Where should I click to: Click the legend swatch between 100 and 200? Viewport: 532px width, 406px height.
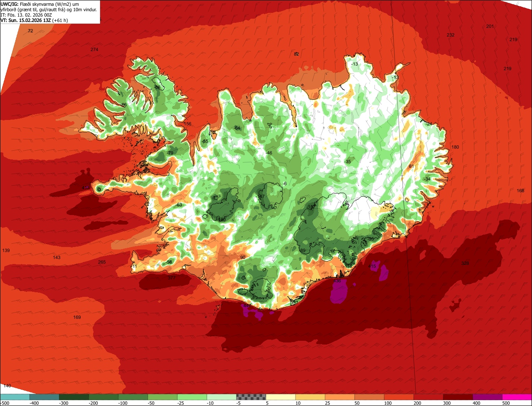pyautogui.click(x=399, y=397)
